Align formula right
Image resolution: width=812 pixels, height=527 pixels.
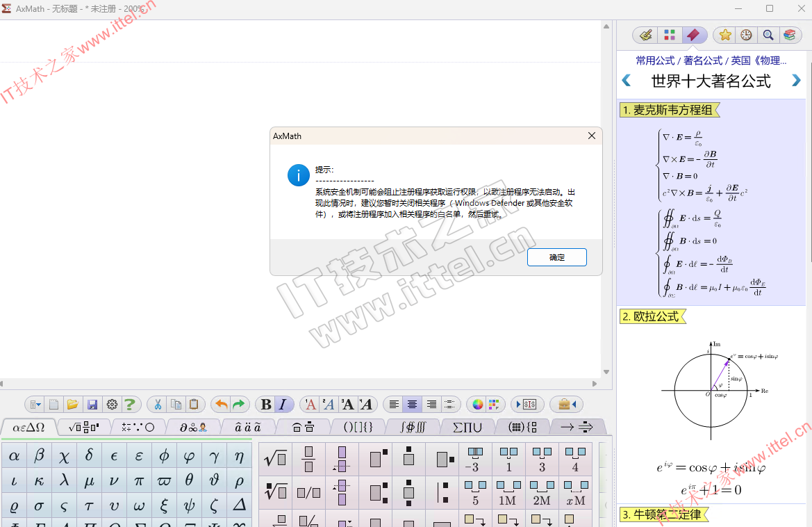pyautogui.click(x=431, y=404)
